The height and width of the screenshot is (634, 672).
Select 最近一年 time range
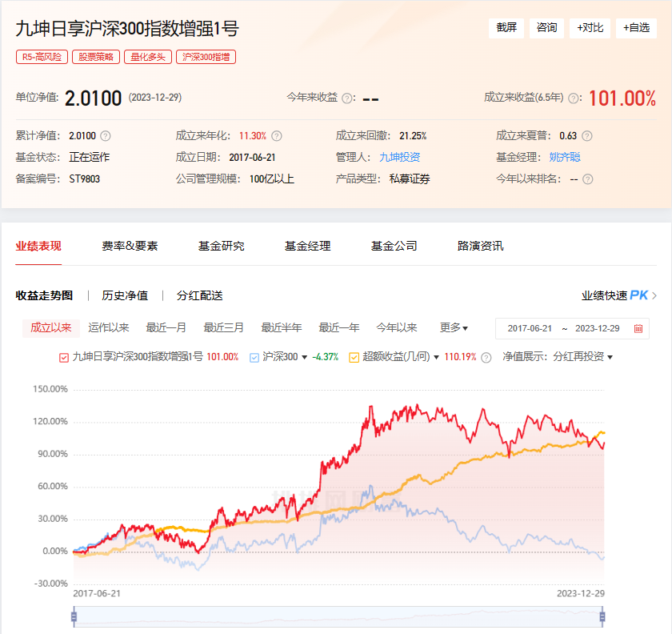click(x=339, y=328)
